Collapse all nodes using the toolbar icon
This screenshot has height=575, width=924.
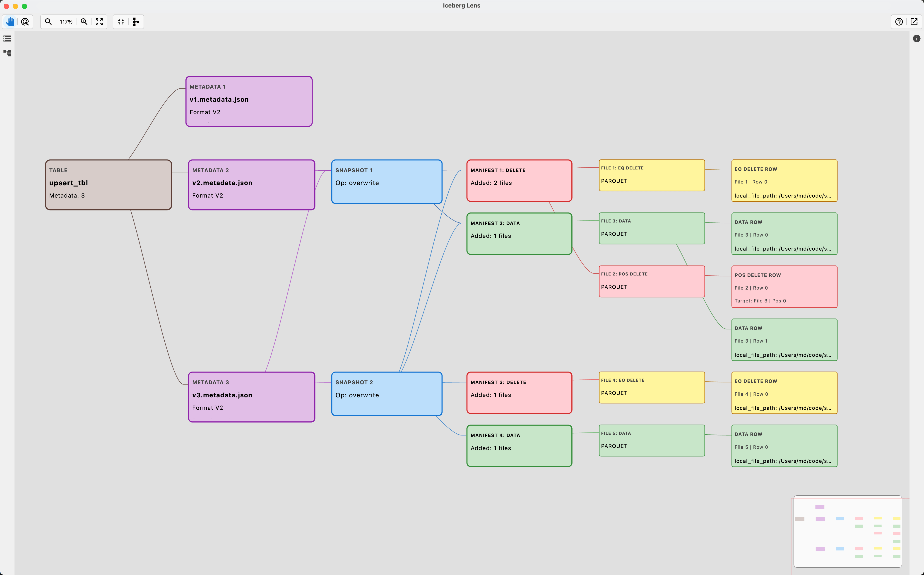(x=121, y=22)
